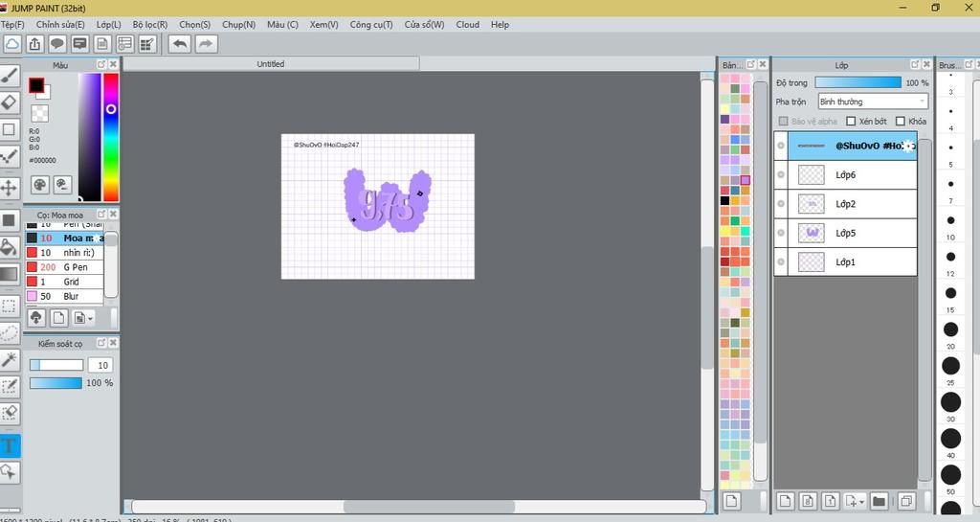
Task: Click the rainbow hue slider bar
Action: pyautogui.click(x=111, y=137)
